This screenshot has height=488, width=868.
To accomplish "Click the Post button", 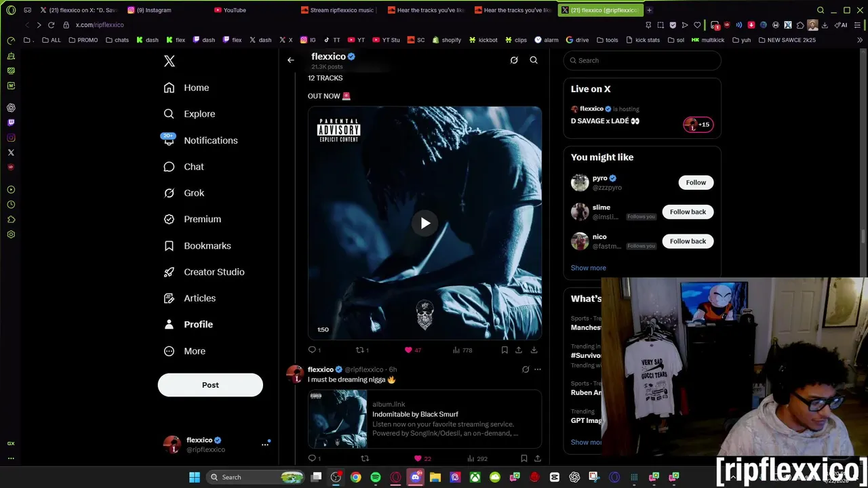I will (210, 385).
